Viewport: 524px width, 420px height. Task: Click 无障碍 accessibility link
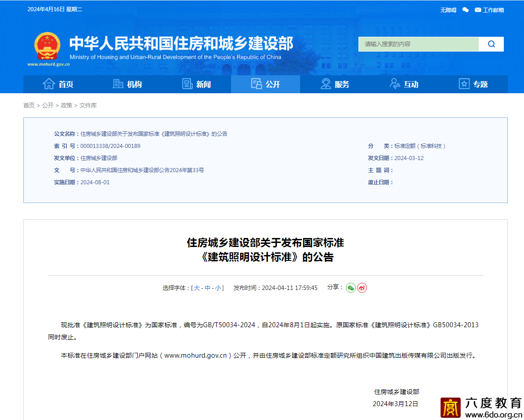point(448,10)
